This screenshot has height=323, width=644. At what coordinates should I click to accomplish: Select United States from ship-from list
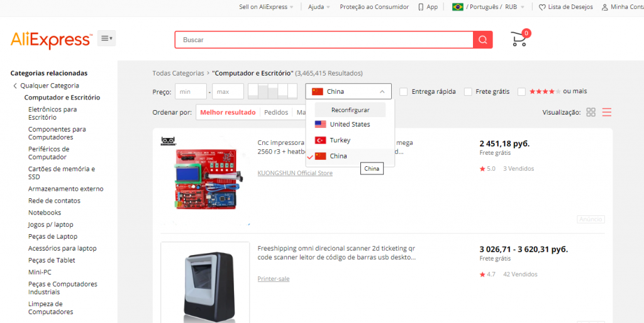350,124
